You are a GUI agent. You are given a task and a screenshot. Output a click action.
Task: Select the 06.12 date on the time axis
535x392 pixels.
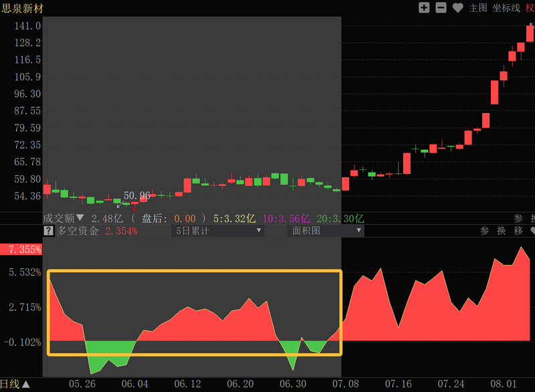point(188,384)
